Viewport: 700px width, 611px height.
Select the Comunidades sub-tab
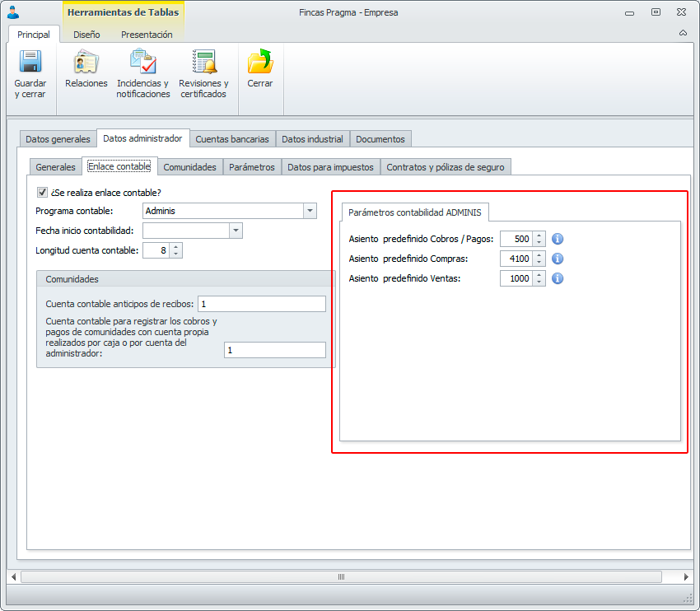pos(189,167)
